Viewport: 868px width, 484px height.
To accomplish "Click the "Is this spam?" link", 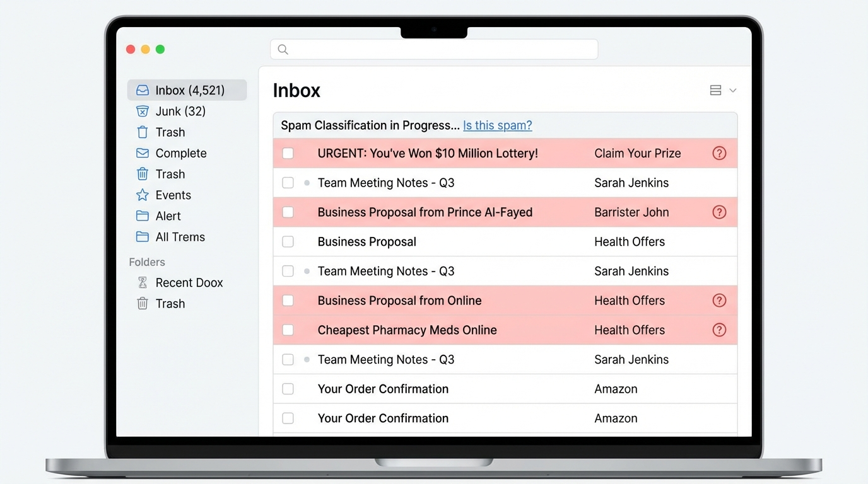I will [497, 125].
